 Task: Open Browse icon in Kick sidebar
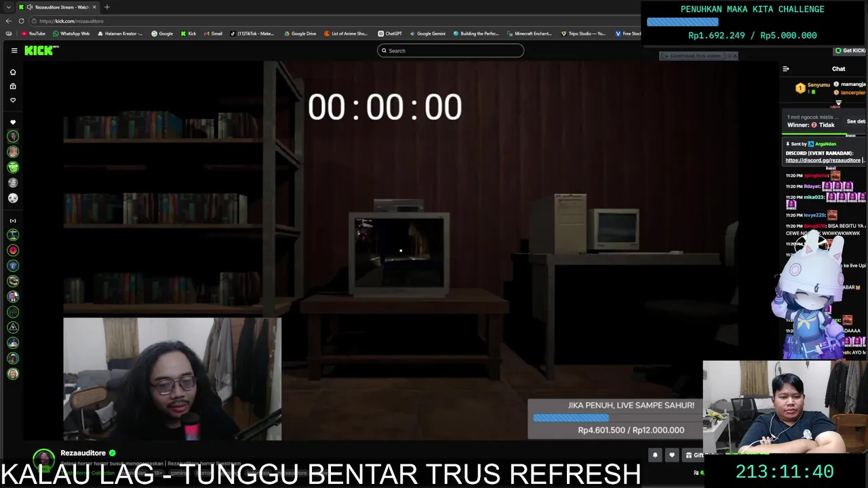pyautogui.click(x=13, y=86)
